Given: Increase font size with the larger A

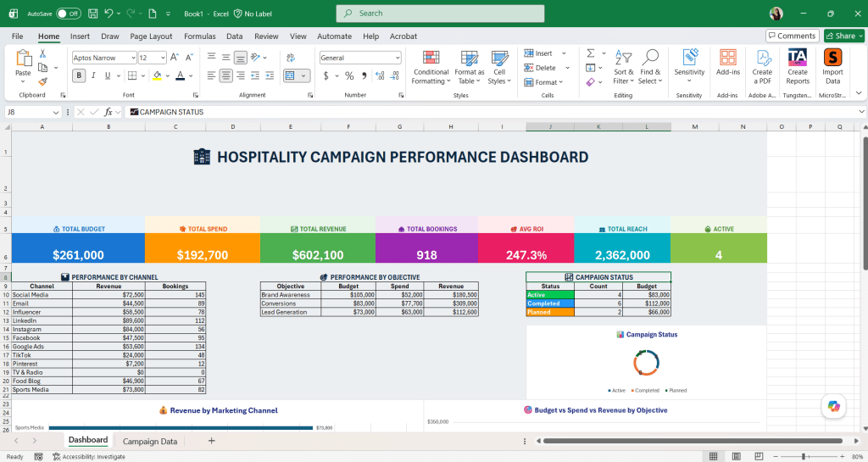Looking at the screenshot, I should [175, 57].
